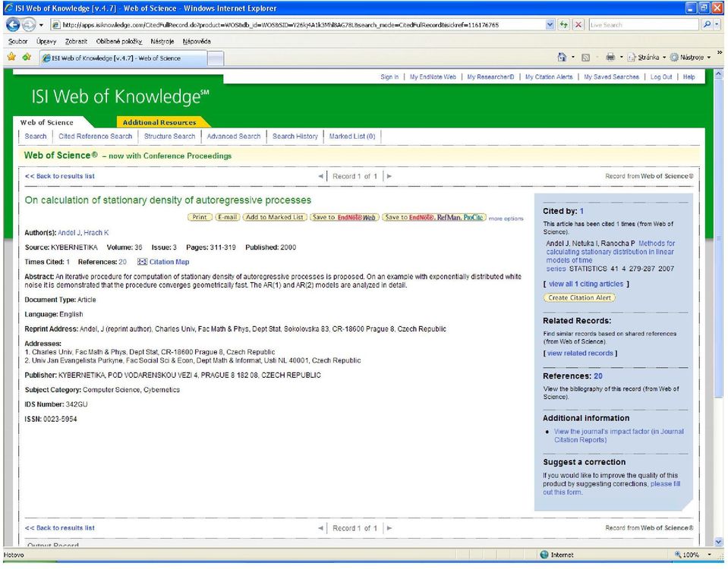Screen dimensions: 728x569
Task: Click the page scrollbar up arrow
Action: [x=719, y=74]
